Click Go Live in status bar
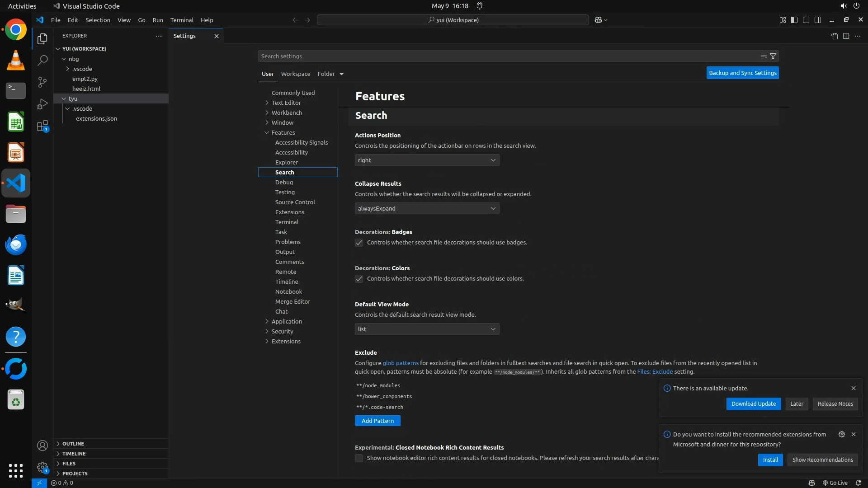The width and height of the screenshot is (868, 488). click(835, 483)
